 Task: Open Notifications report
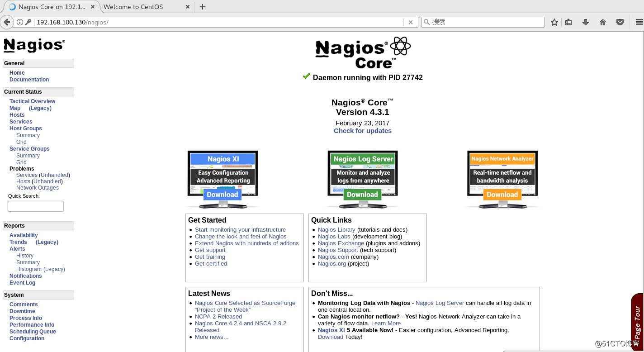point(25,276)
